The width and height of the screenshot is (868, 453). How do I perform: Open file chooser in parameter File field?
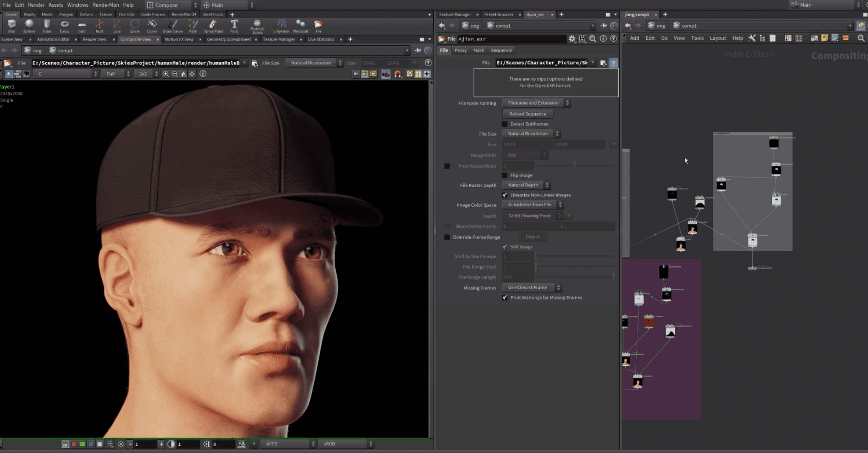coord(603,63)
